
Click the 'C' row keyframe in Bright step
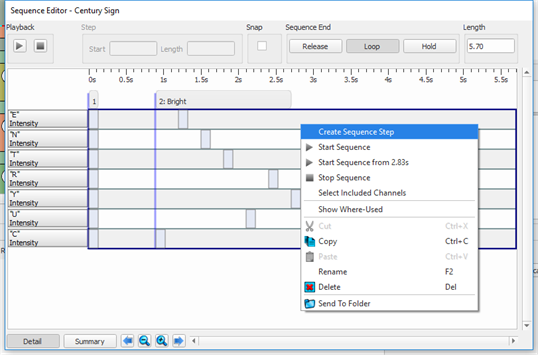coord(160,239)
